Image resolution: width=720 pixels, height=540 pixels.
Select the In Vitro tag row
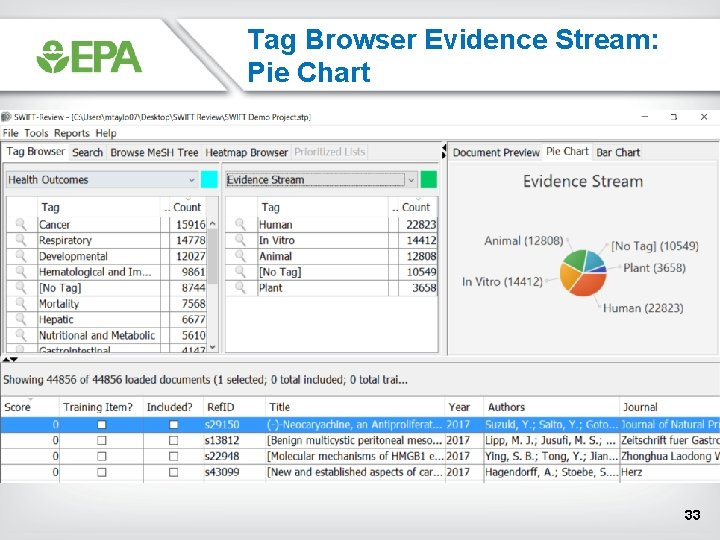pyautogui.click(x=331, y=240)
